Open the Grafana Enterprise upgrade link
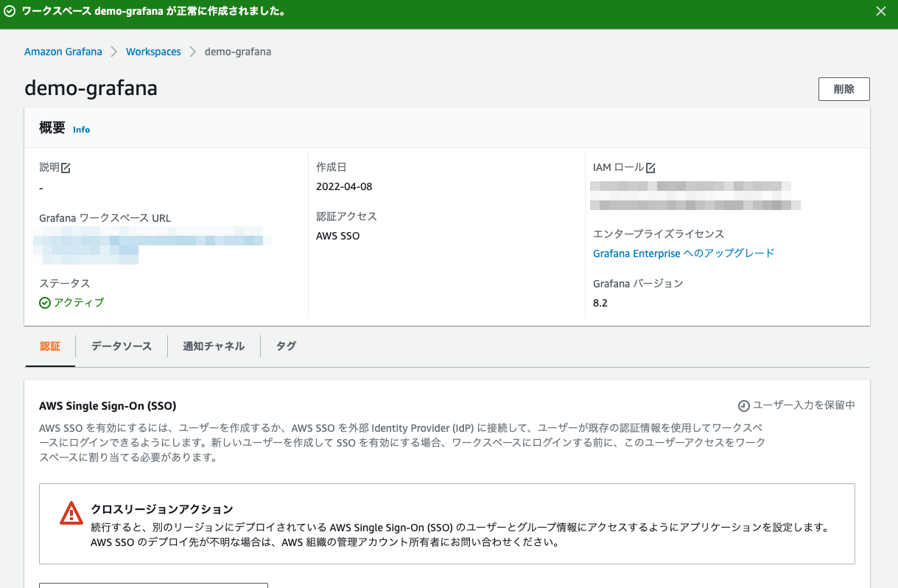 [684, 253]
